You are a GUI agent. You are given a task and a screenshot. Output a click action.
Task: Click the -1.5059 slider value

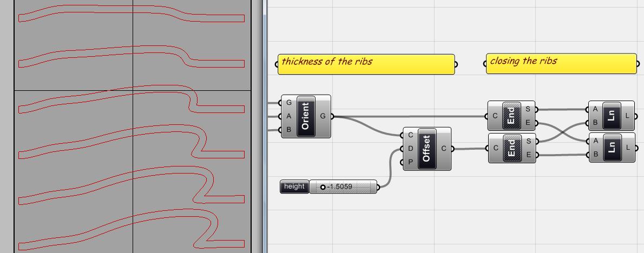340,187
